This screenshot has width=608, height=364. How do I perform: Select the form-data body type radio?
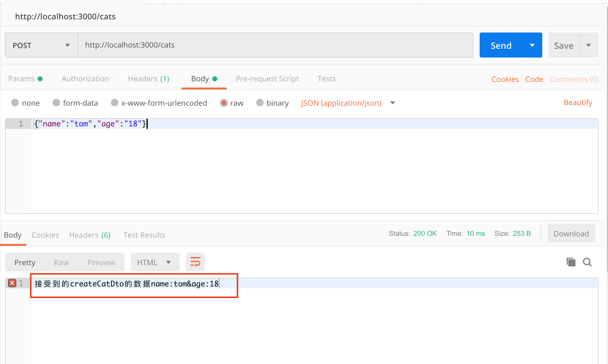56,103
